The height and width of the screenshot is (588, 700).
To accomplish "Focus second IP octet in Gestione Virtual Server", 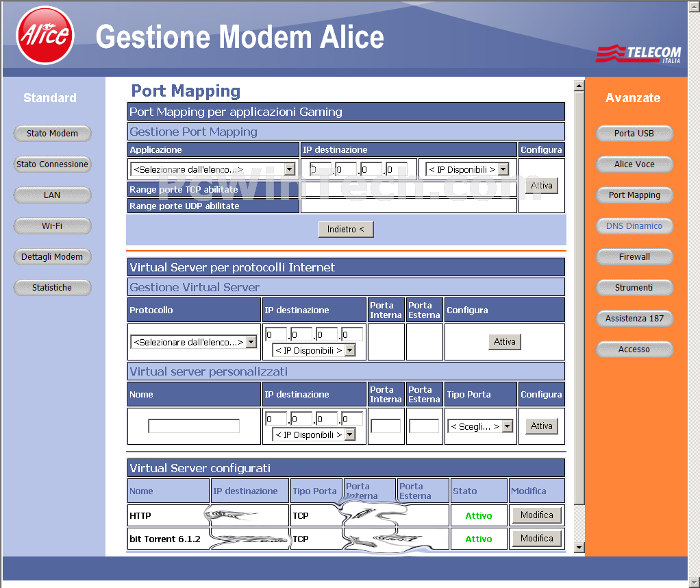I will [x=301, y=334].
